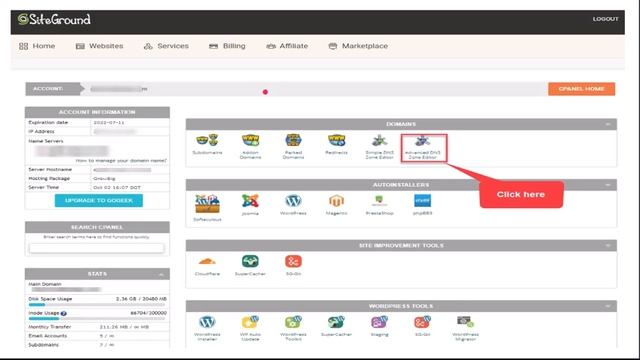Open Simple DNS Zone Editor
The width and height of the screenshot is (640, 360).
pos(380,146)
